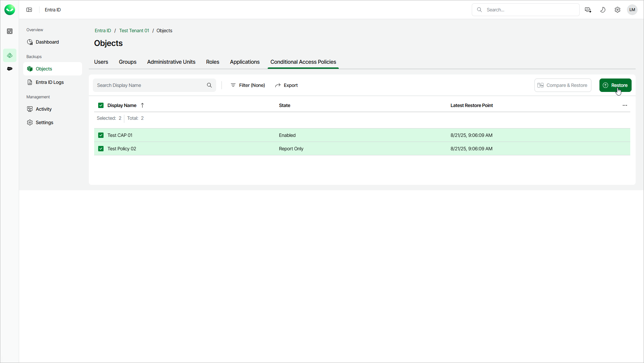Click the green app logo icon
Viewport: 644px width, 363px height.
(10, 10)
